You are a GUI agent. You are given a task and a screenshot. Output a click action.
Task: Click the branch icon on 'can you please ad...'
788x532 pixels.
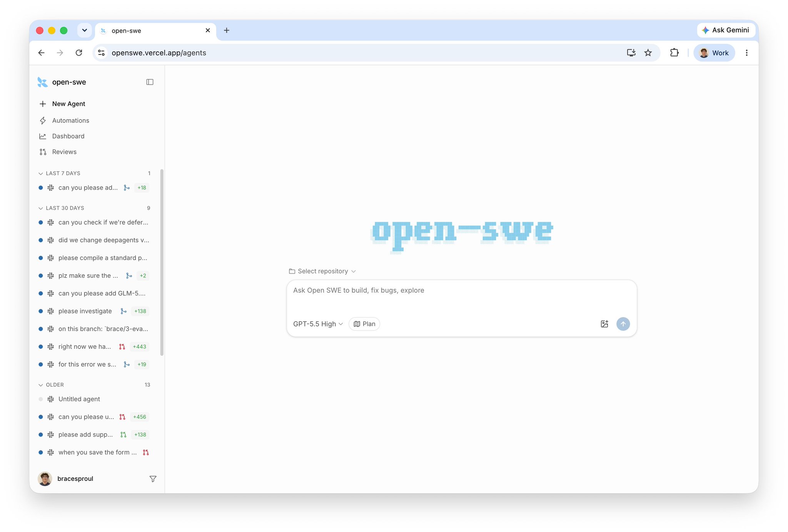[x=127, y=188]
